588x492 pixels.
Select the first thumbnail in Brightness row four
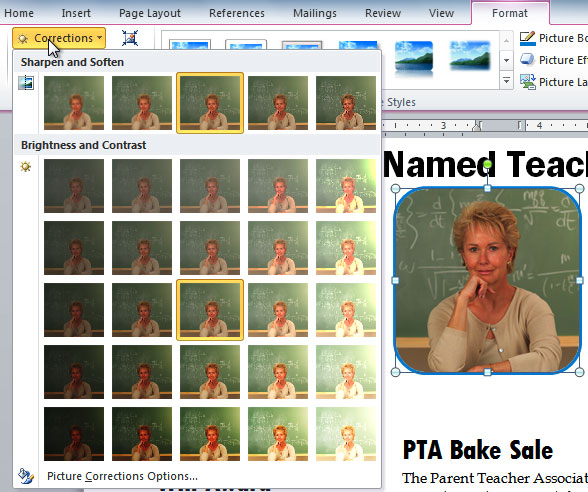(x=74, y=372)
